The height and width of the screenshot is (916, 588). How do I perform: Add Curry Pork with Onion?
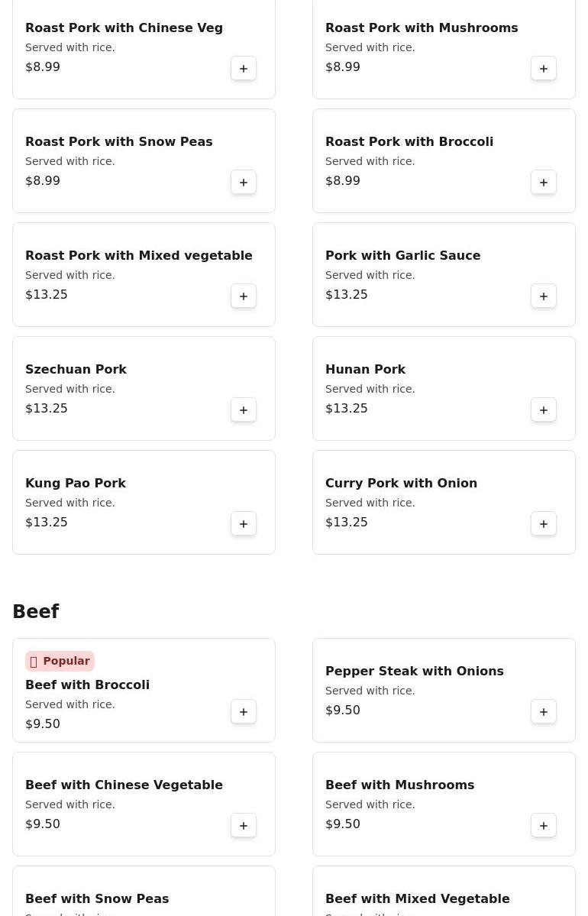(544, 524)
